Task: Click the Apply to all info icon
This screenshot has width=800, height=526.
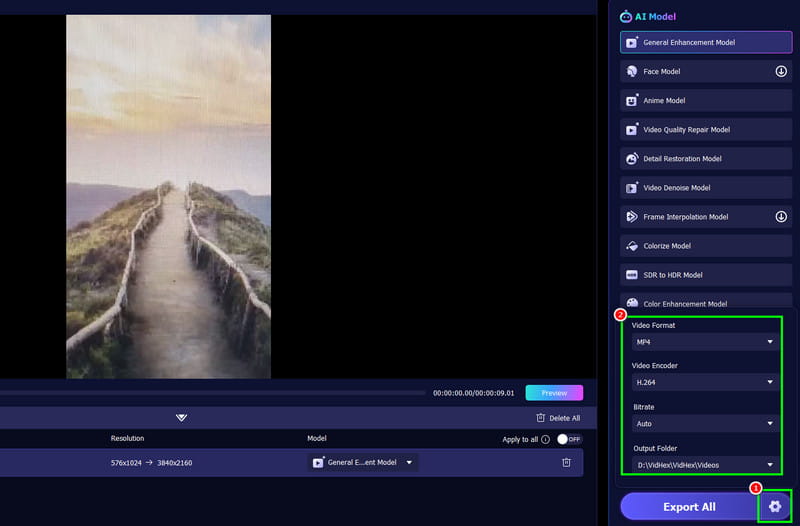Action: (545, 439)
